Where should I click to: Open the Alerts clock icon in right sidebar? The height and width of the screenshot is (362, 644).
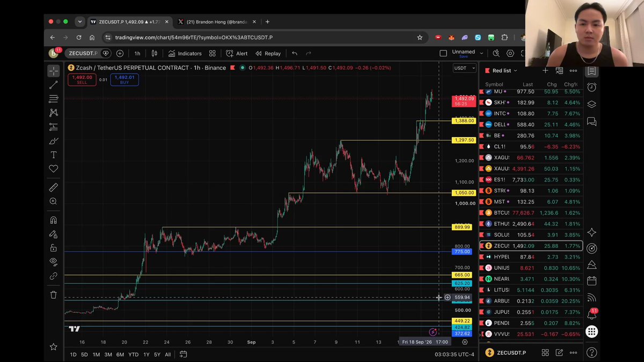[x=591, y=87]
